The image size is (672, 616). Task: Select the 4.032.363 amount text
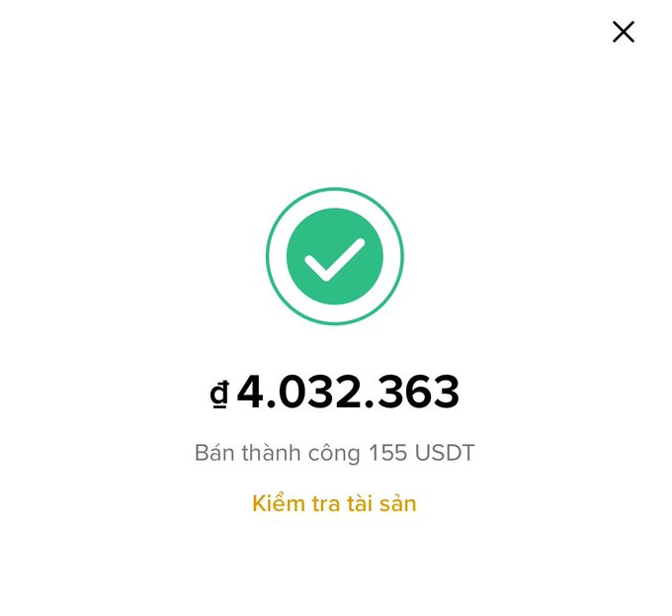point(348,392)
